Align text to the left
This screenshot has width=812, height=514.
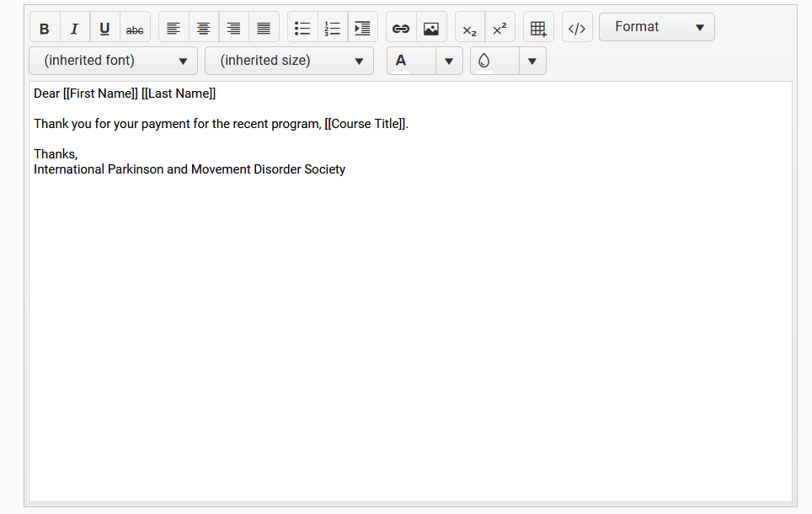174,28
